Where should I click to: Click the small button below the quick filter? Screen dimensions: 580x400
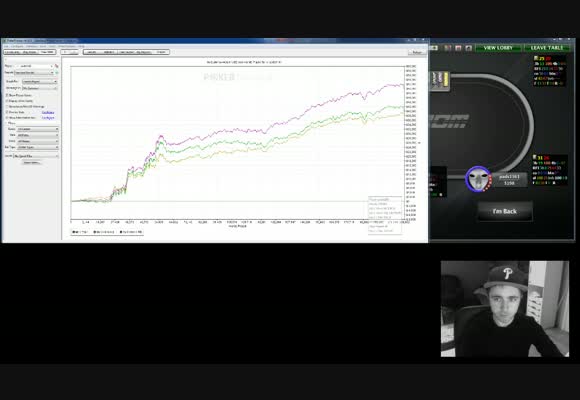(x=32, y=162)
